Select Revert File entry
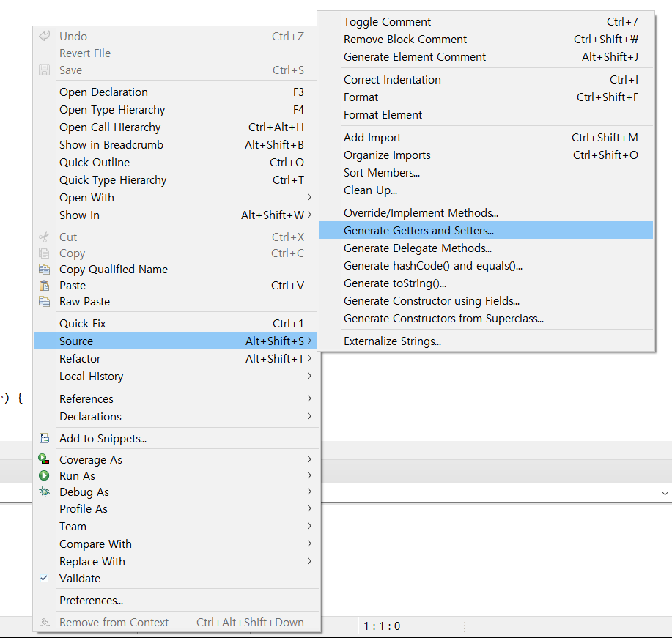 coord(176,53)
